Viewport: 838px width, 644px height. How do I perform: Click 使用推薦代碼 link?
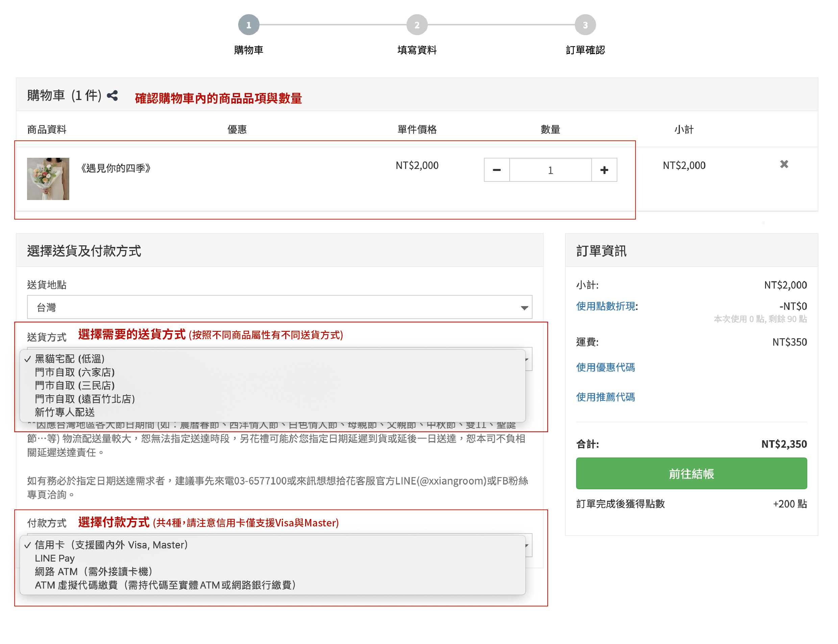click(x=605, y=397)
